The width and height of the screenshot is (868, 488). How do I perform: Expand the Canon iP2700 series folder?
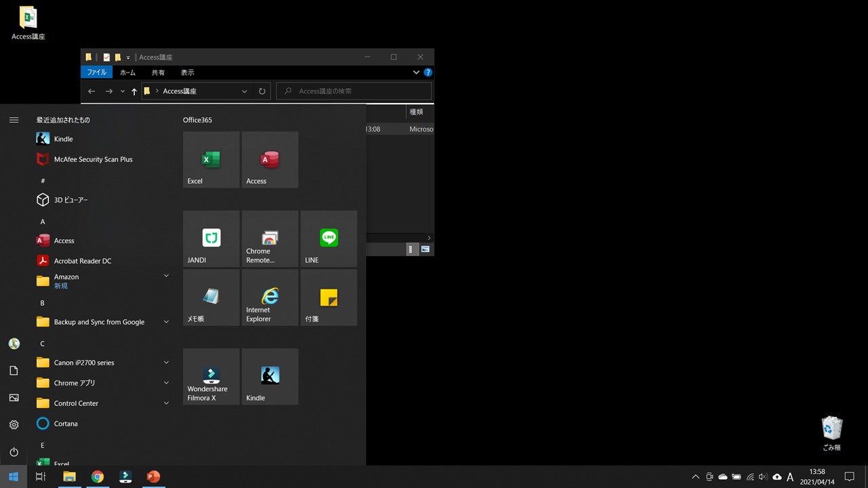tap(166, 363)
